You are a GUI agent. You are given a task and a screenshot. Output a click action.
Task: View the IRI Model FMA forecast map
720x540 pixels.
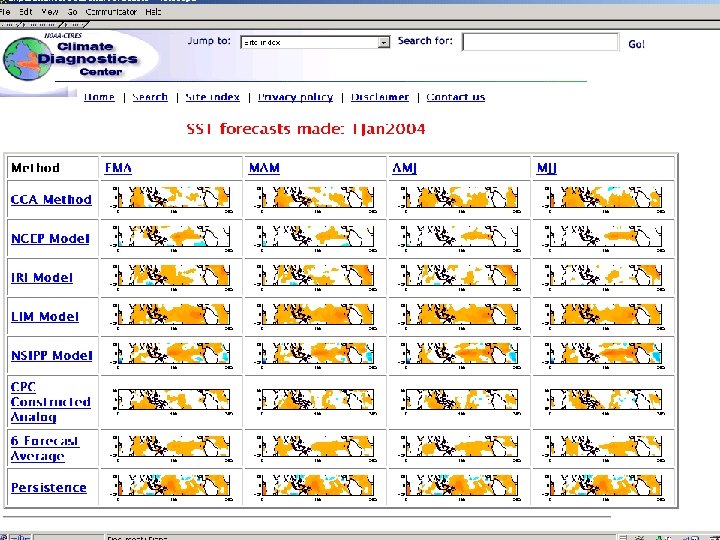(x=171, y=277)
